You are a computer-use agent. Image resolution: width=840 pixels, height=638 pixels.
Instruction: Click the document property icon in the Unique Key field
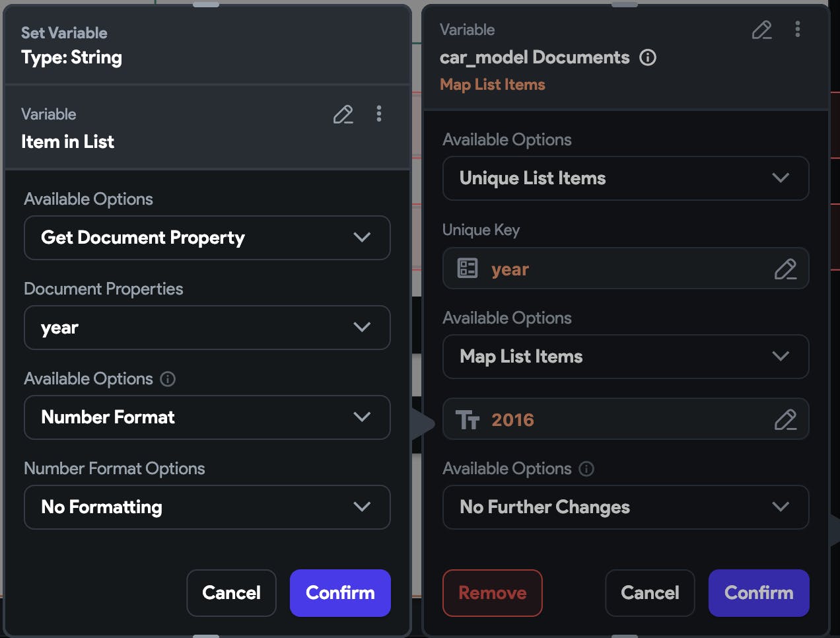(467, 268)
